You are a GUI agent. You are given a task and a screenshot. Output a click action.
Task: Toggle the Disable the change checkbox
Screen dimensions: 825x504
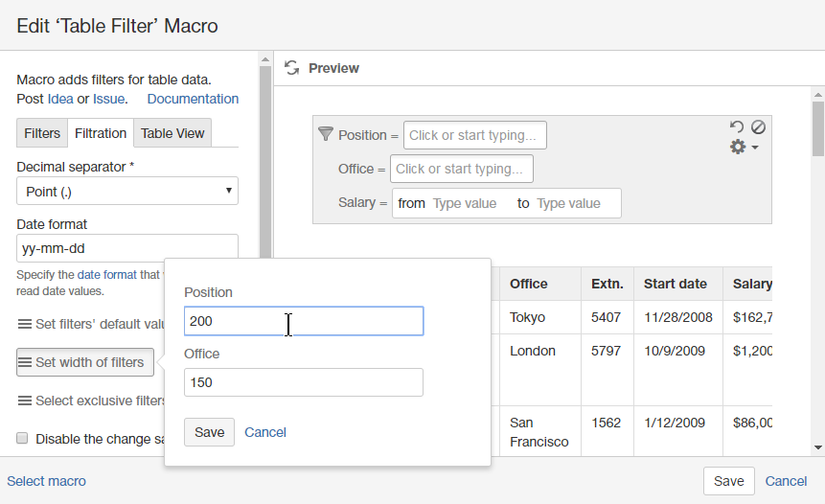point(22,439)
